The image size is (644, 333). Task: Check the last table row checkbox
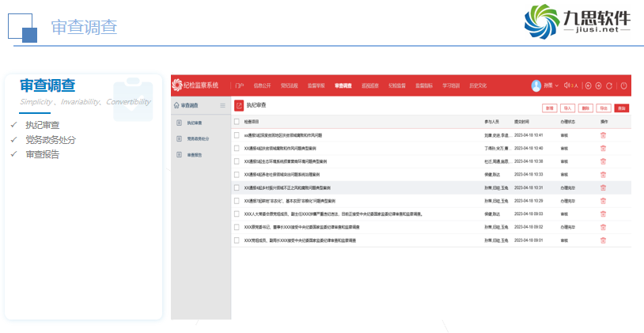pos(237,240)
